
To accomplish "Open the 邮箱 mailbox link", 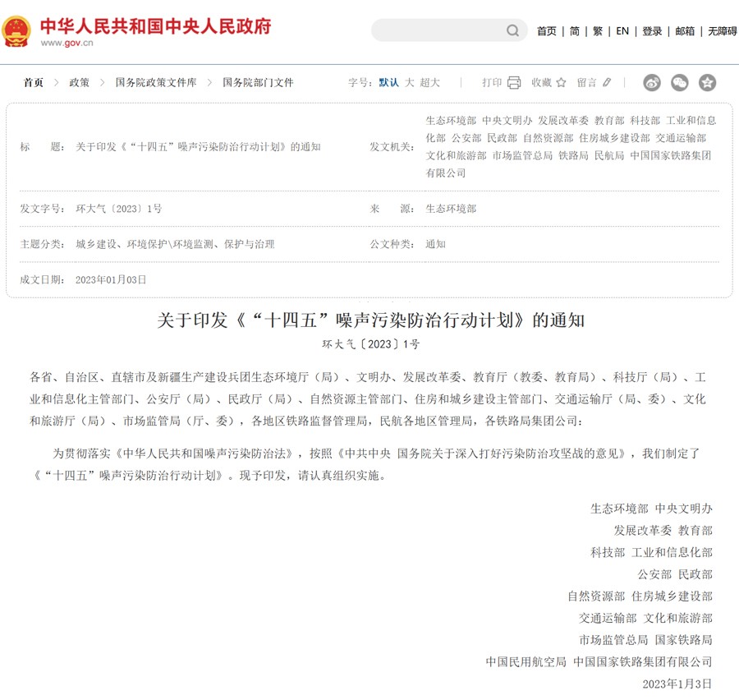I will coord(684,30).
